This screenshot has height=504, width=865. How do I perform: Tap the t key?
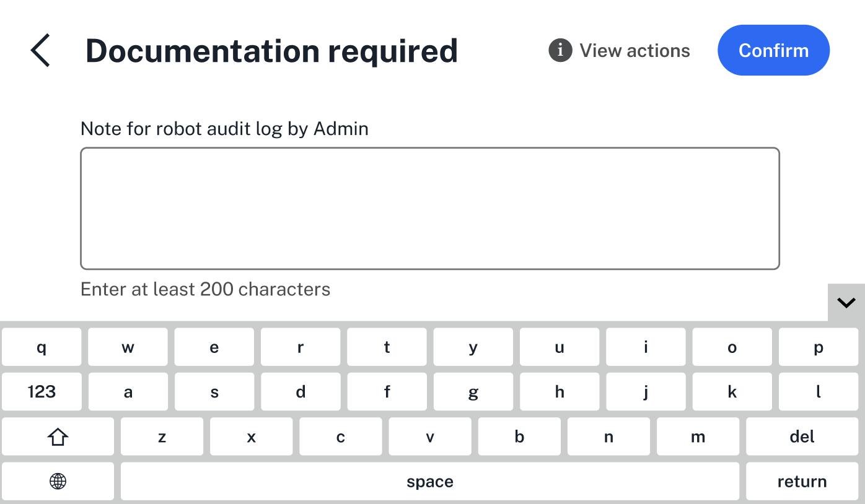pos(387,347)
